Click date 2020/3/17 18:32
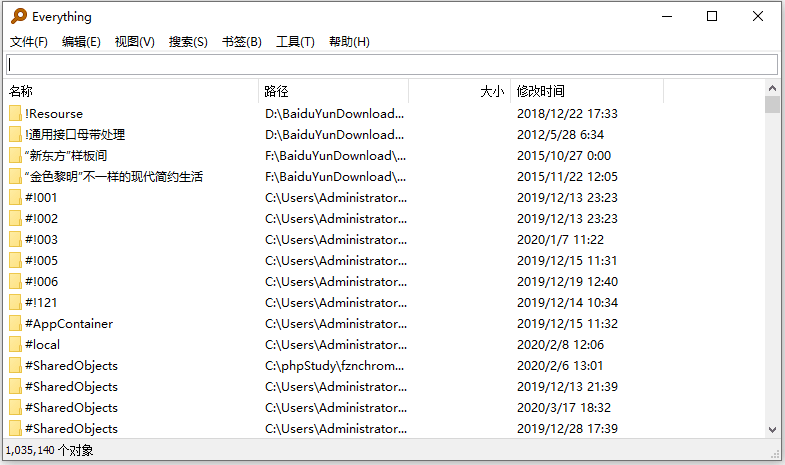The image size is (785, 465). (x=564, y=408)
